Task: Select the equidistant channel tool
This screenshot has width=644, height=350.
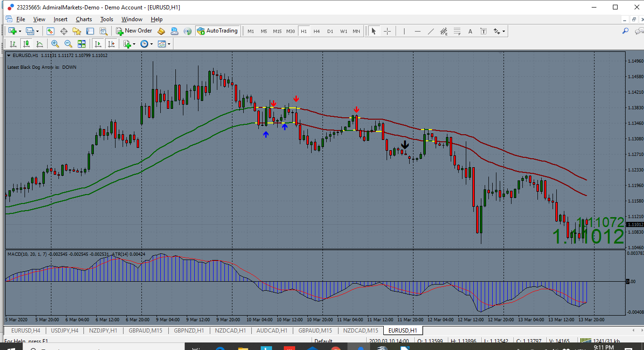Action: point(444,31)
